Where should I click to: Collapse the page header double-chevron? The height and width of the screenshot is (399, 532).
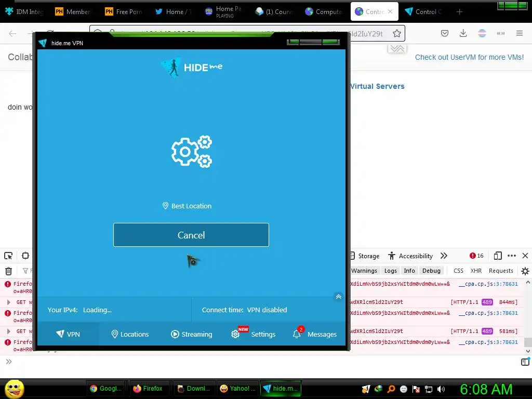(397, 49)
